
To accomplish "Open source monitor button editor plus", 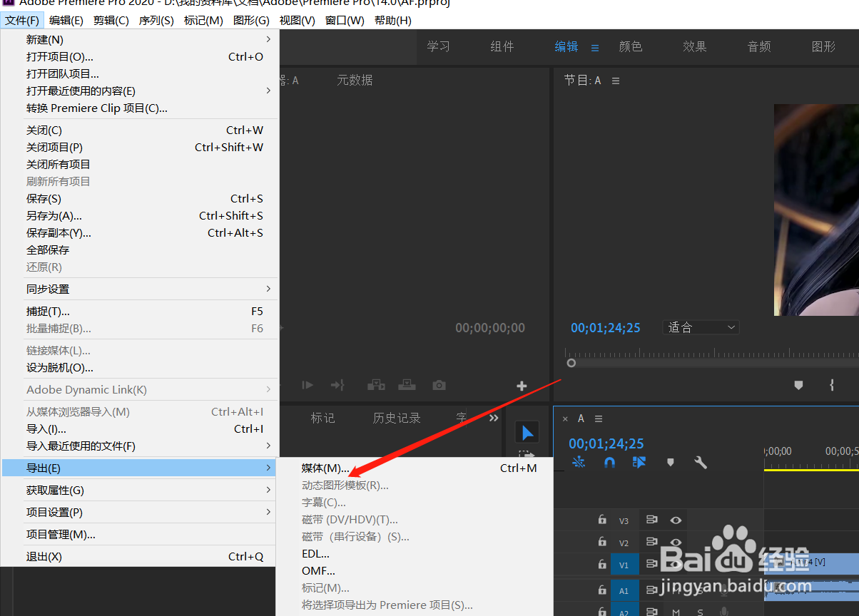I will click(522, 386).
